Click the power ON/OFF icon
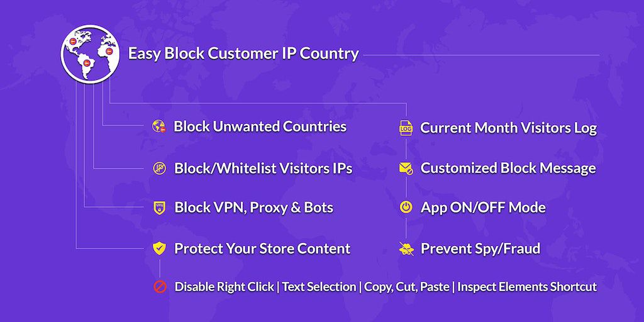Viewport: 644px width, 322px height. coord(406,208)
